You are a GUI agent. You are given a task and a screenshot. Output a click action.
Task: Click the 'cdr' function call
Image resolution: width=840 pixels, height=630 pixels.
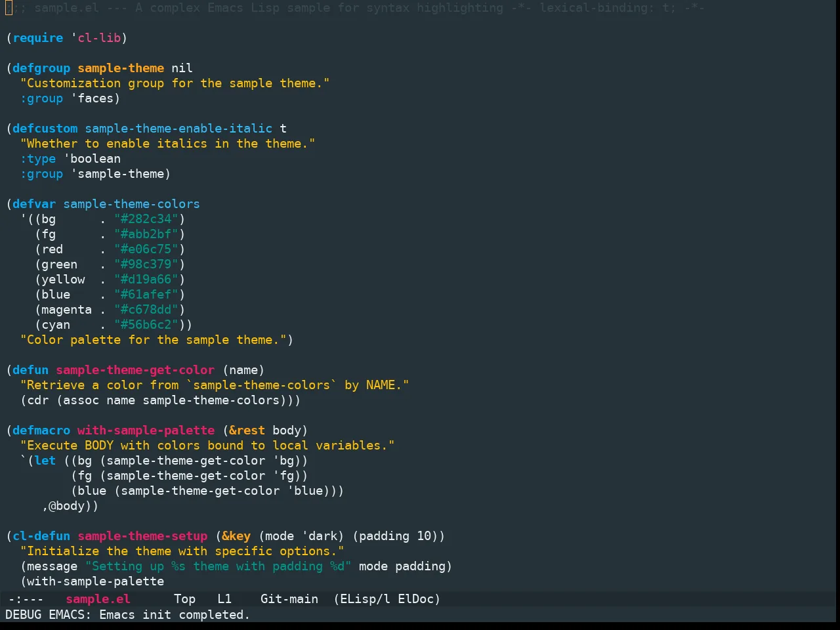38,400
